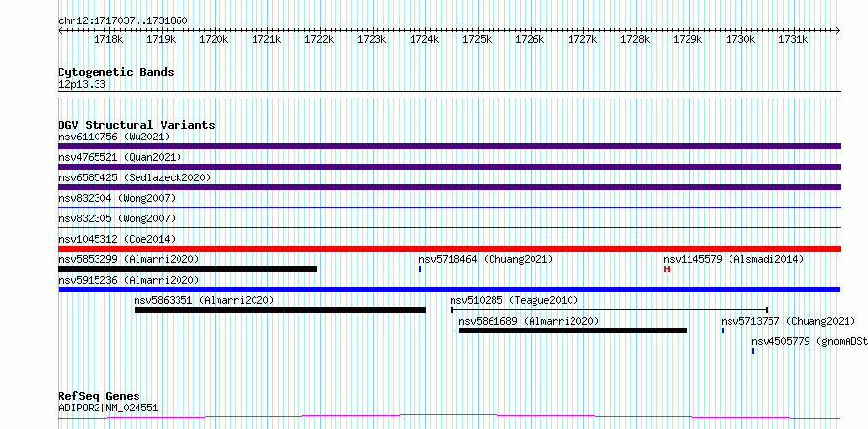Click the small blue nsv4505779 marker
The height and width of the screenshot is (429, 868).
pos(753,351)
